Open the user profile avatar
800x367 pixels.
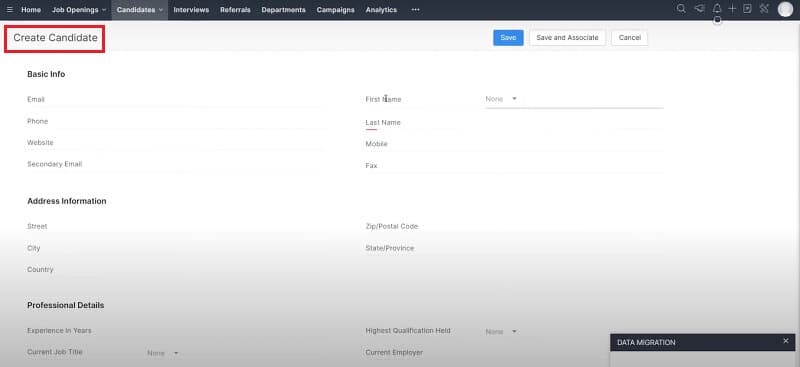point(785,9)
